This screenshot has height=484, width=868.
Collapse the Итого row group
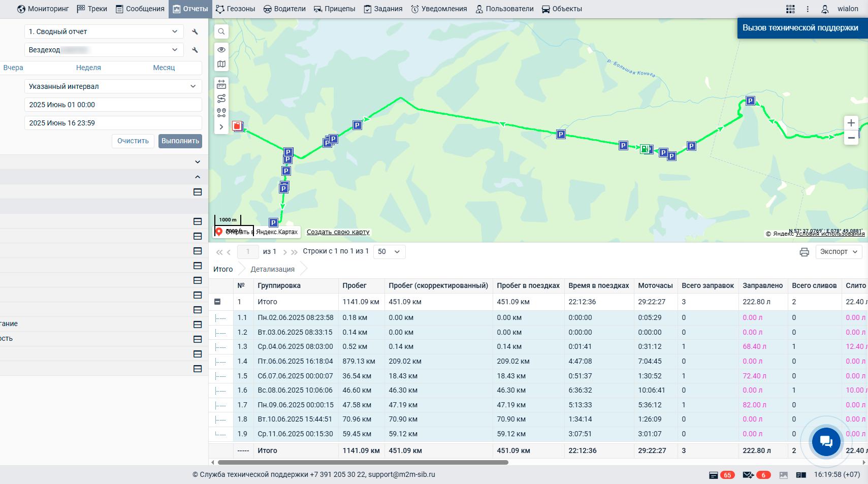[217, 302]
